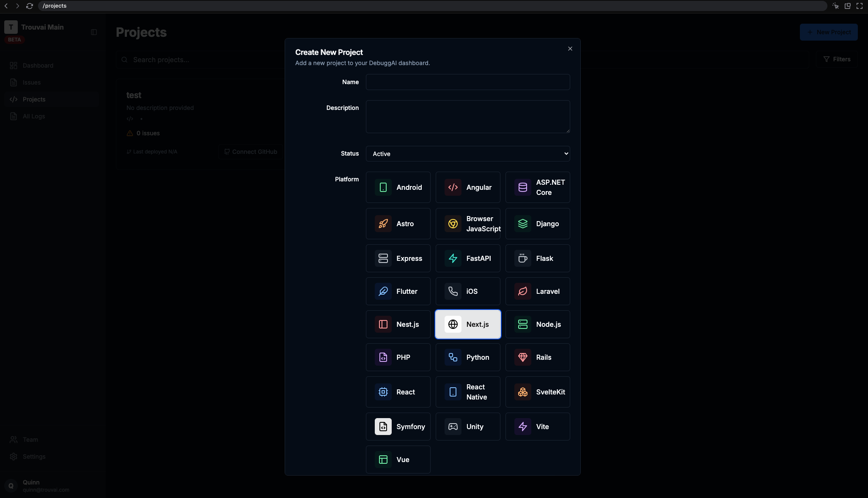Open Dashboard in the sidebar
Viewport: 868px width, 498px height.
coord(51,66)
